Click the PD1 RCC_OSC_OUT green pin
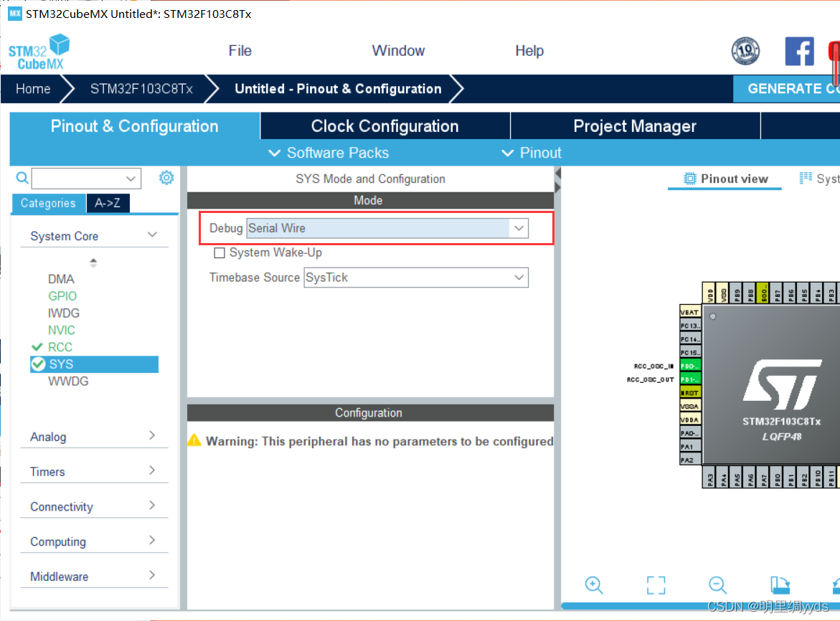The width and height of the screenshot is (840, 621). [x=690, y=379]
